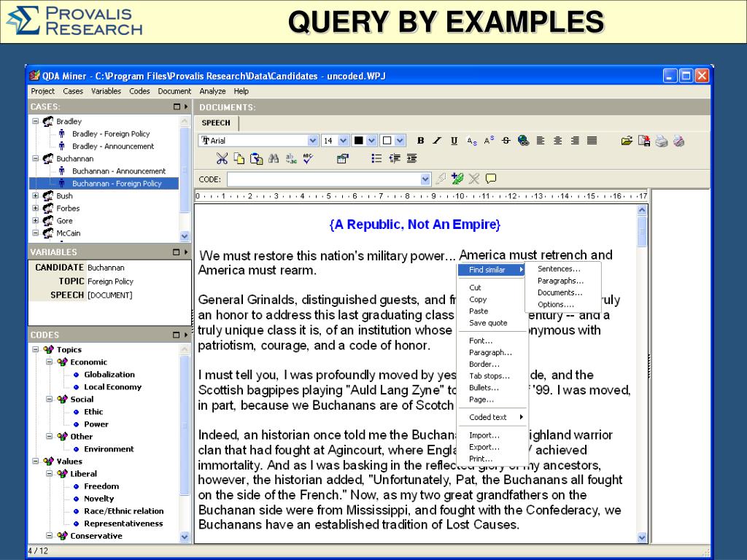The width and height of the screenshot is (747, 560).
Task: Click in the CODE input field
Action: (x=324, y=179)
